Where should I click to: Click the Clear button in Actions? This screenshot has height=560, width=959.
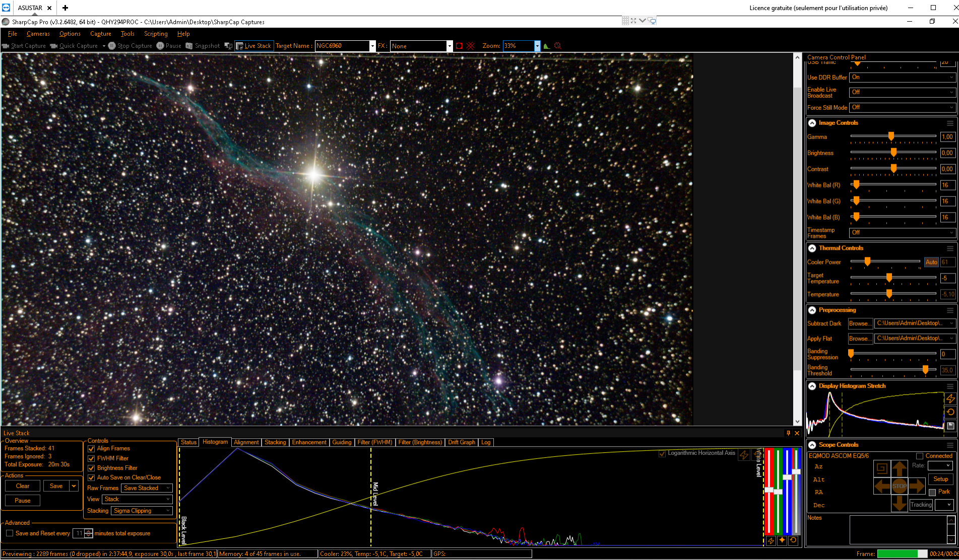[23, 486]
